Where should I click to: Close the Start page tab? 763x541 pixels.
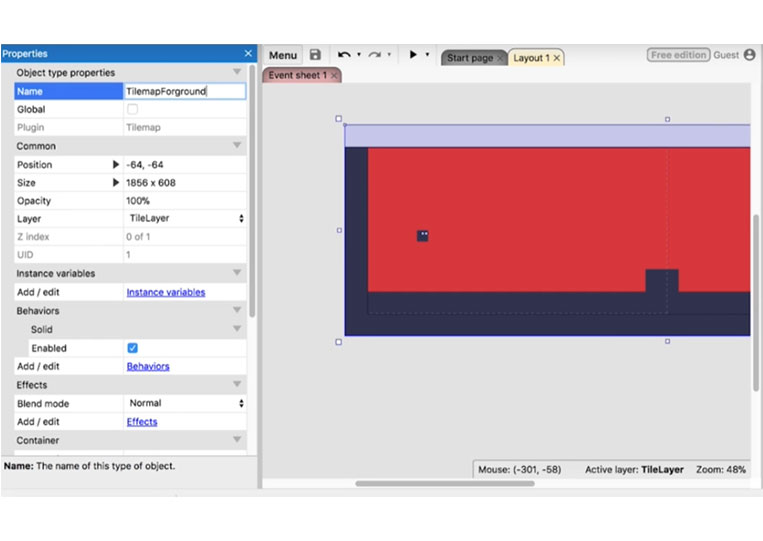[499, 58]
